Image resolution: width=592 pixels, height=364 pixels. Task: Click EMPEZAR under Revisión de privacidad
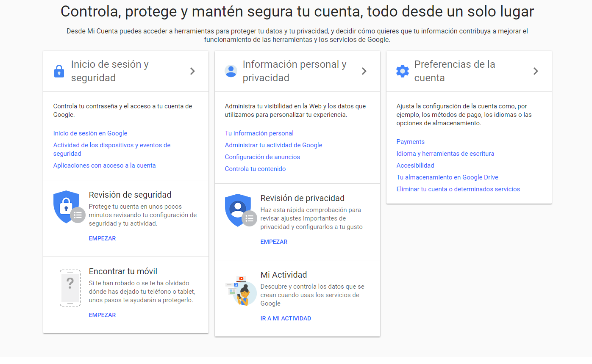tap(274, 242)
